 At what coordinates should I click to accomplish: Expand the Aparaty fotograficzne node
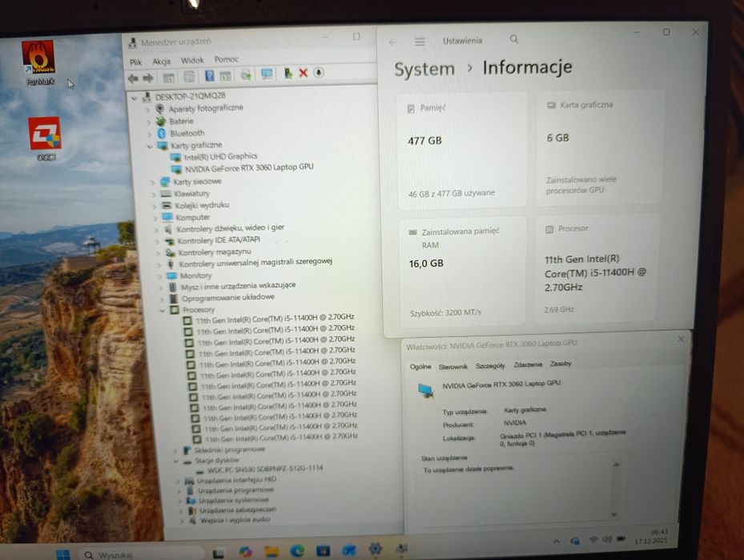click(x=148, y=110)
